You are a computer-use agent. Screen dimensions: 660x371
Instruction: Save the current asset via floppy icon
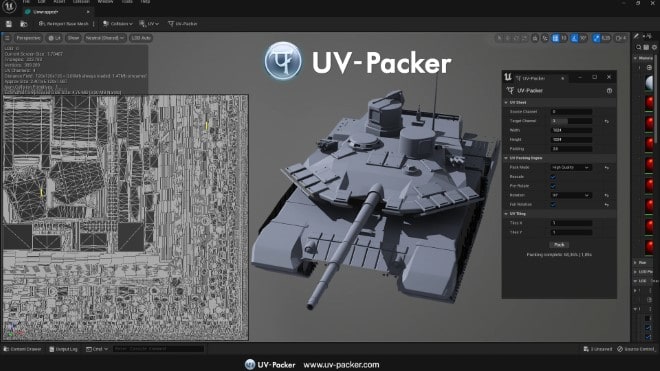click(x=9, y=24)
